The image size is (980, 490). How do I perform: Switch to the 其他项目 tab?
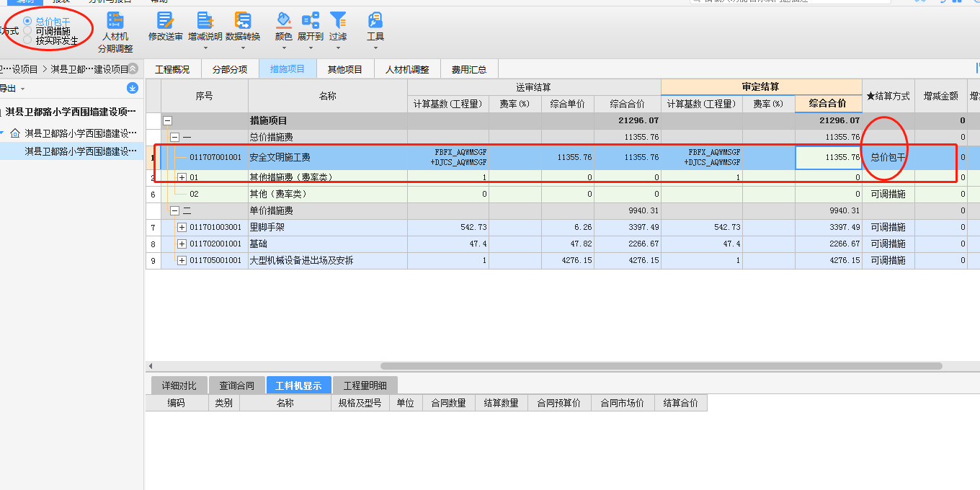(345, 69)
